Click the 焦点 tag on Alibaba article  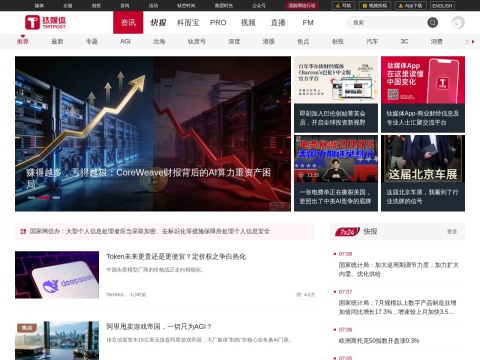coord(27,328)
